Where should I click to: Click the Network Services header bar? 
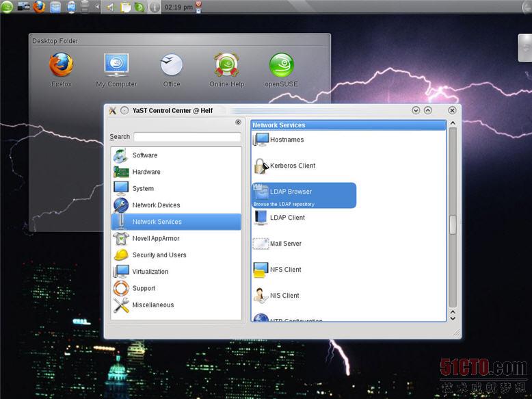349,125
